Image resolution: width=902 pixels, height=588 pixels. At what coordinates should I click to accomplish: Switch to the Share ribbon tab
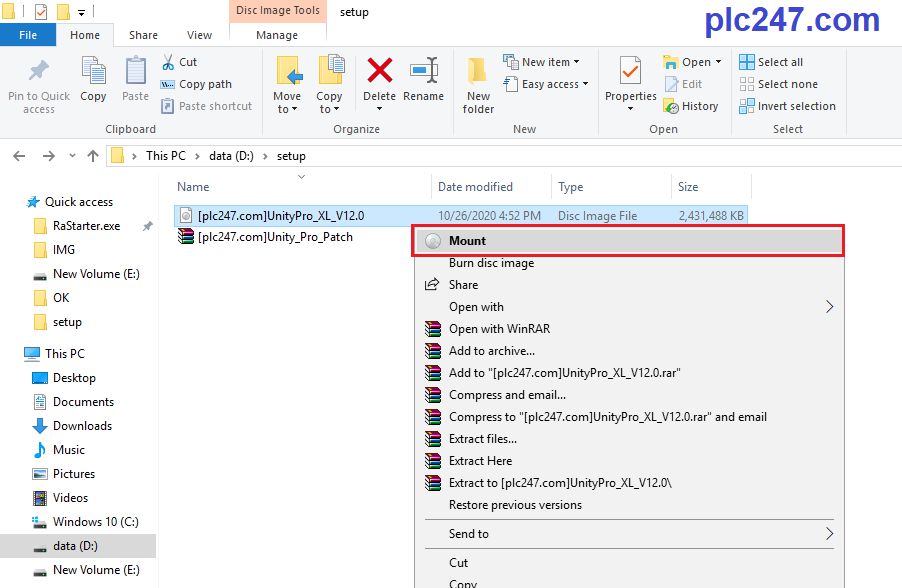pos(143,35)
